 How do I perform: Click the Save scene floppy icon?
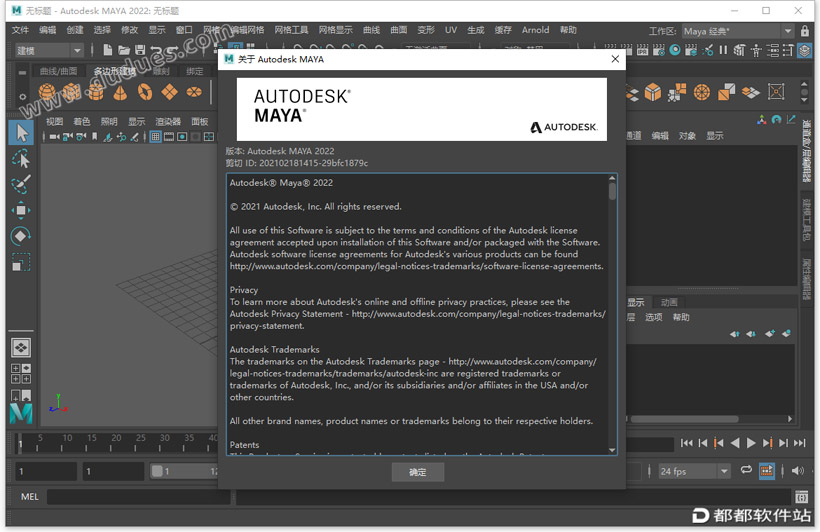point(140,50)
